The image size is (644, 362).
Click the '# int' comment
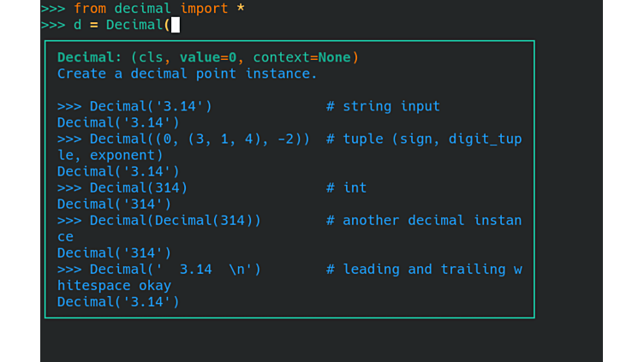[x=346, y=187]
